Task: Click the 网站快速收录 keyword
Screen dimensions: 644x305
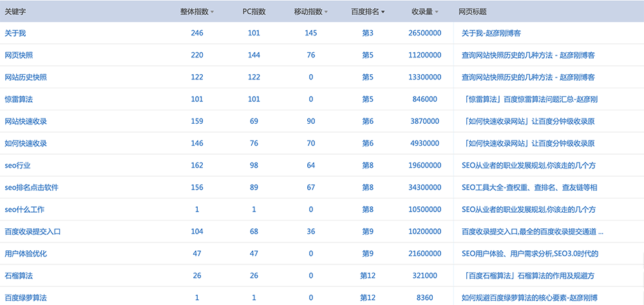Action: [x=26, y=121]
